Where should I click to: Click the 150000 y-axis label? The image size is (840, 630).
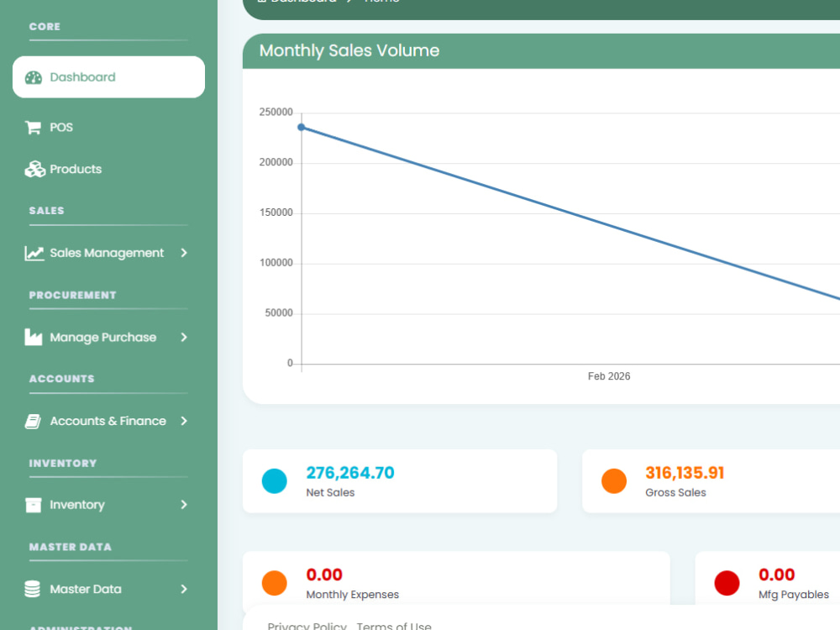(276, 213)
